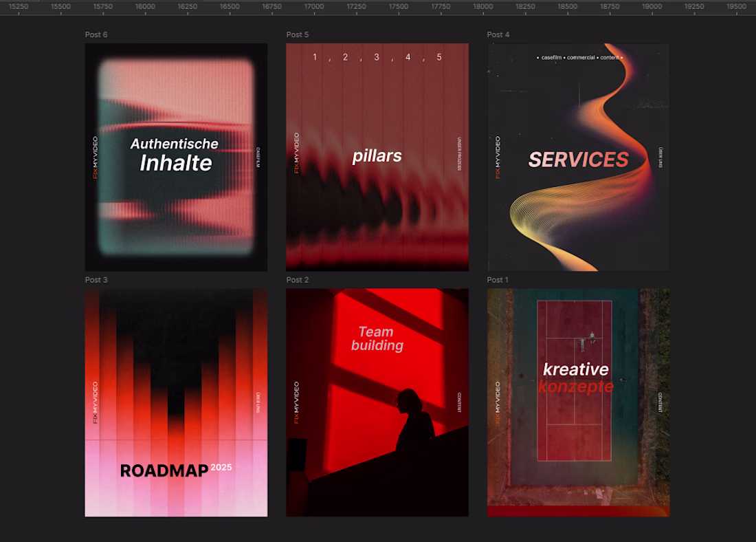This screenshot has height=542, width=756.
Task: Click the "ROADMAP" headline in Post 3
Action: pyautogui.click(x=164, y=470)
